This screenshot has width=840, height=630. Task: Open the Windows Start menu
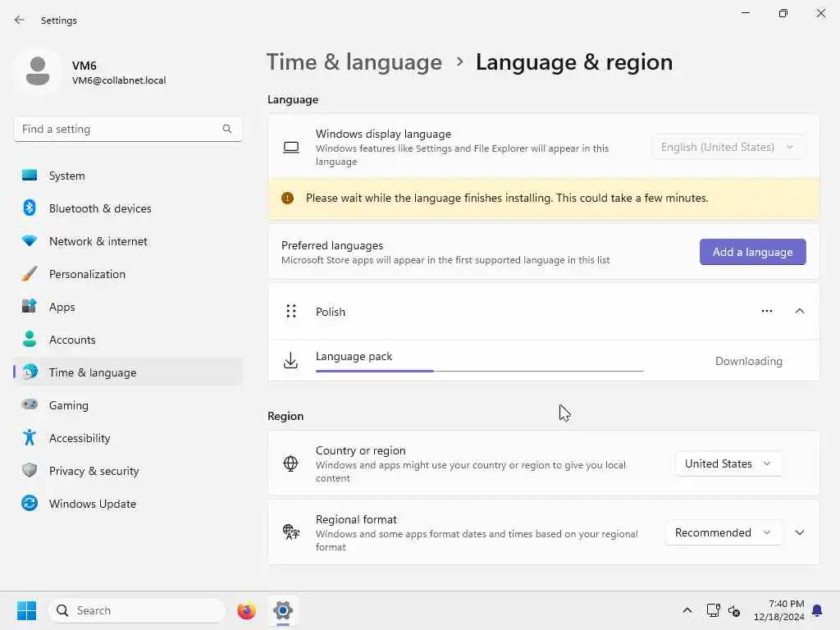pos(26,610)
